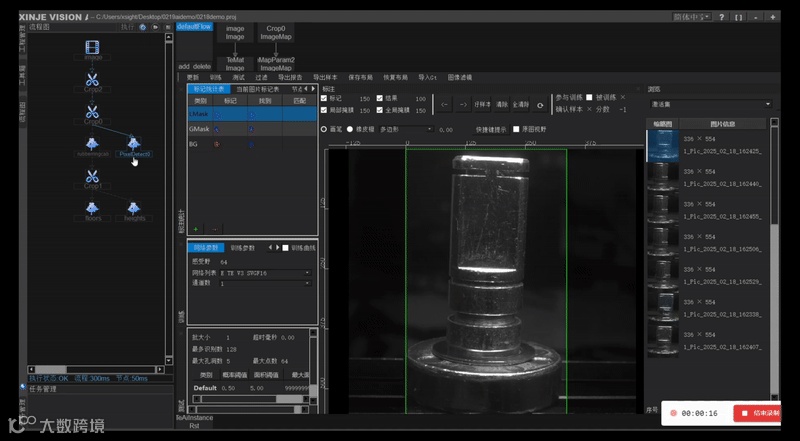The image size is (800, 441).
Task: Enable the 原图视野 checkbox
Action: coord(516,129)
